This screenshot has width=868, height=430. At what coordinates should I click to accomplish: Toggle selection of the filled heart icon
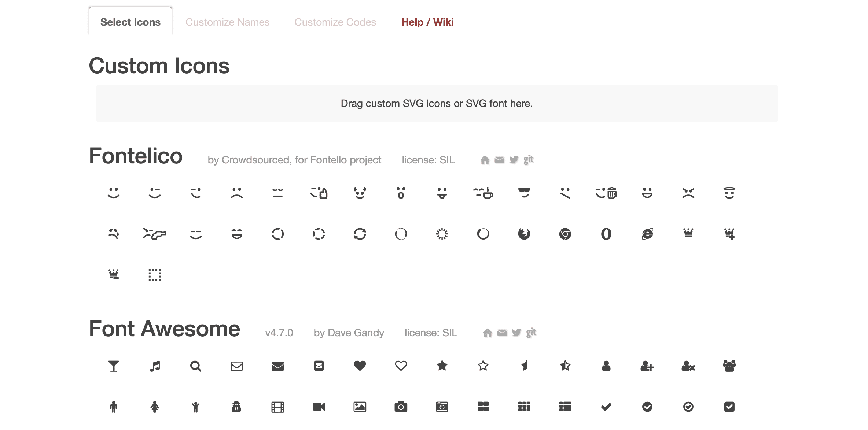pos(360,366)
